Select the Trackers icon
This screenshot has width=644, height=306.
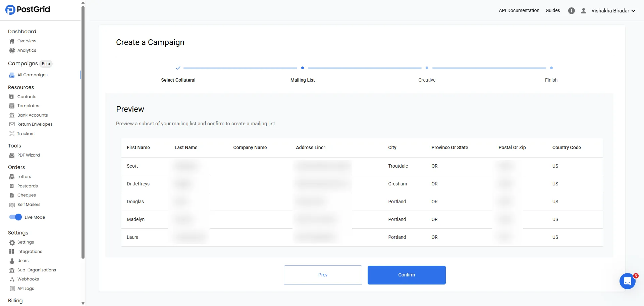coord(12,133)
